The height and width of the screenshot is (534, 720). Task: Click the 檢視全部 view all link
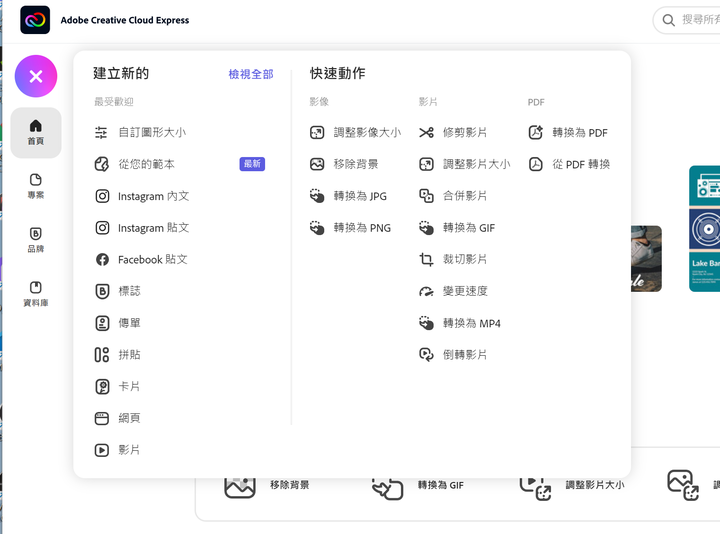251,74
